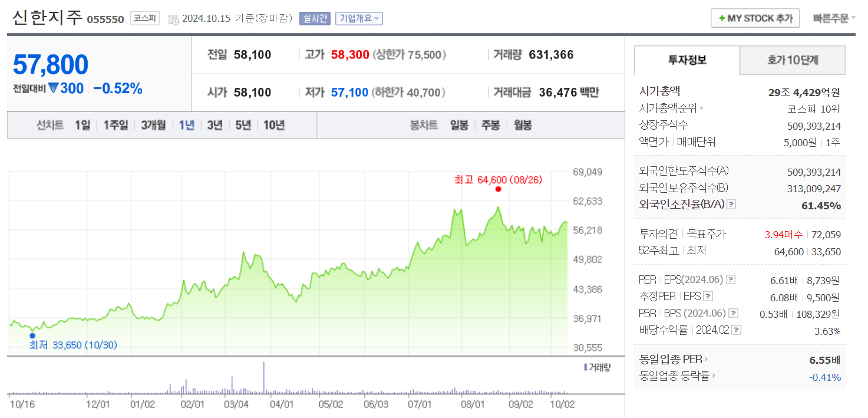868x418 pixels.
Task: Select the 3개월 line chart period
Action: (153, 125)
